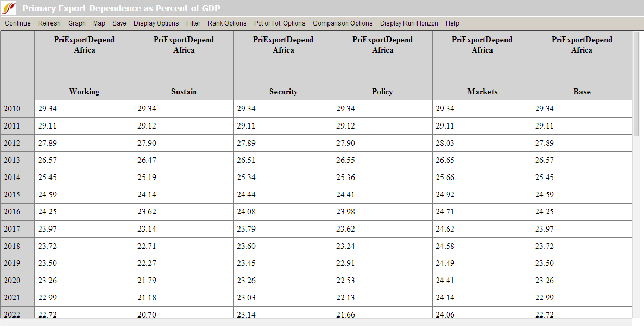This screenshot has width=644, height=330.
Task: Click the Continue menu item
Action: (18, 23)
